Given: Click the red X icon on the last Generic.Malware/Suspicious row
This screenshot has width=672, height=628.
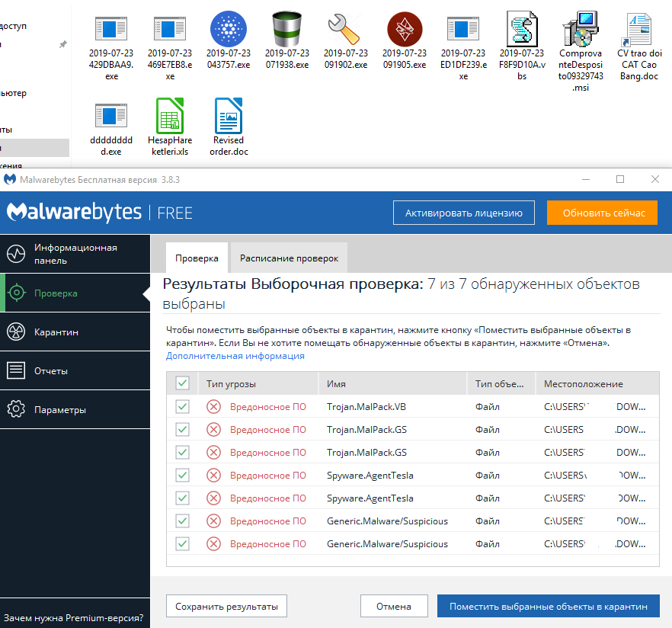Looking at the screenshot, I should point(213,543).
